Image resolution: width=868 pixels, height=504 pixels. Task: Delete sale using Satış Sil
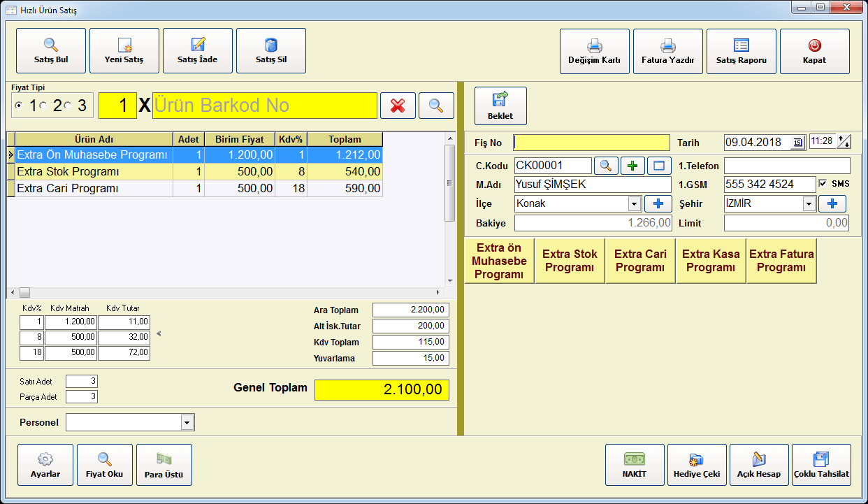tap(271, 50)
